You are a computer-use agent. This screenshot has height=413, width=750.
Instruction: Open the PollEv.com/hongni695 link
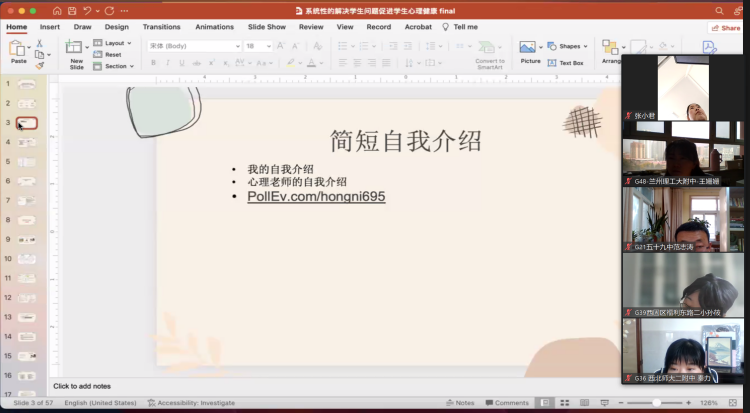click(x=316, y=197)
